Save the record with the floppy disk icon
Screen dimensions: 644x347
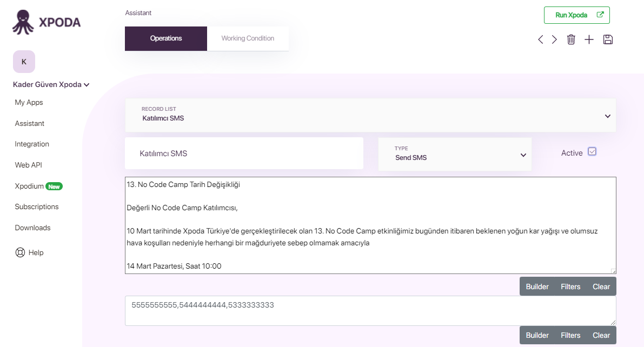[x=608, y=39]
